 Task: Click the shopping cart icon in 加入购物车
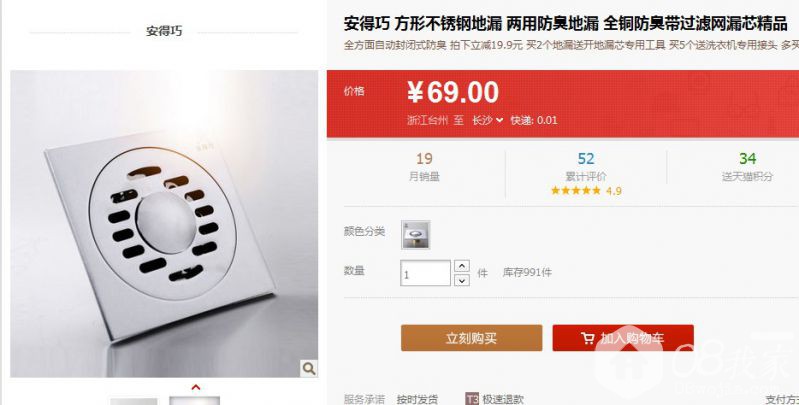(x=588, y=338)
